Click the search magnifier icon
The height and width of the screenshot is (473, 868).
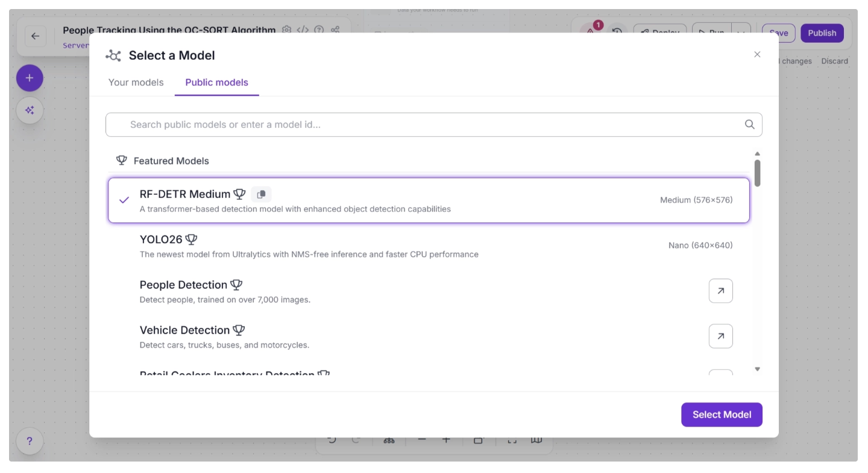point(749,124)
